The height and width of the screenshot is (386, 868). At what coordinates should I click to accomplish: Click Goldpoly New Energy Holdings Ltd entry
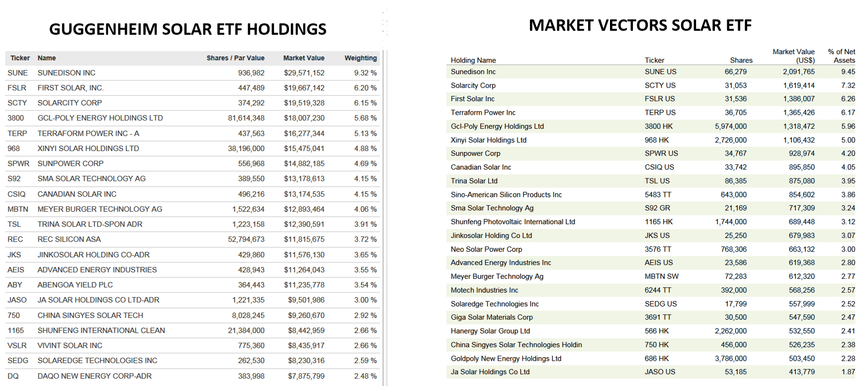pyautogui.click(x=506, y=359)
